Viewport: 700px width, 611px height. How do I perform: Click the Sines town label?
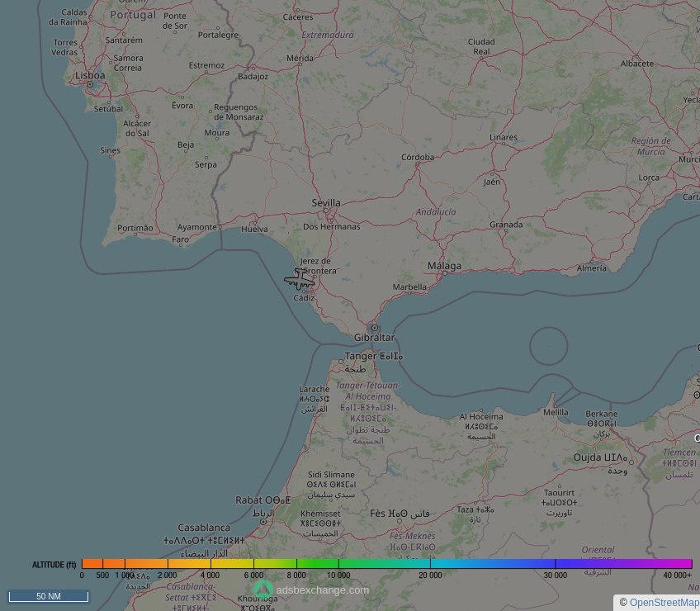111,150
